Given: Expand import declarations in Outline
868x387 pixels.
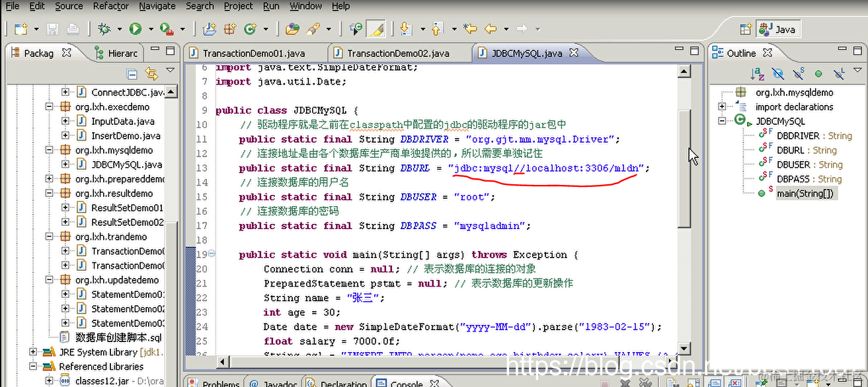Looking at the screenshot, I should 722,106.
